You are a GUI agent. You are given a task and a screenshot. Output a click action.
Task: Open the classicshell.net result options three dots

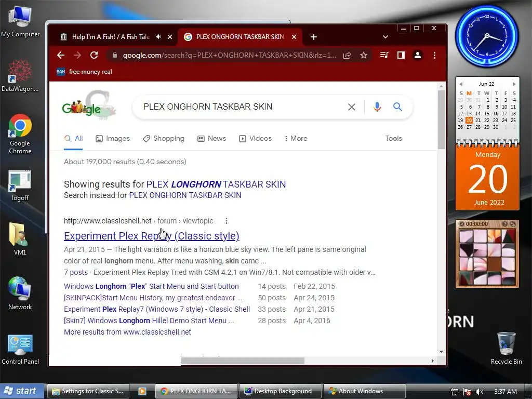click(x=227, y=221)
